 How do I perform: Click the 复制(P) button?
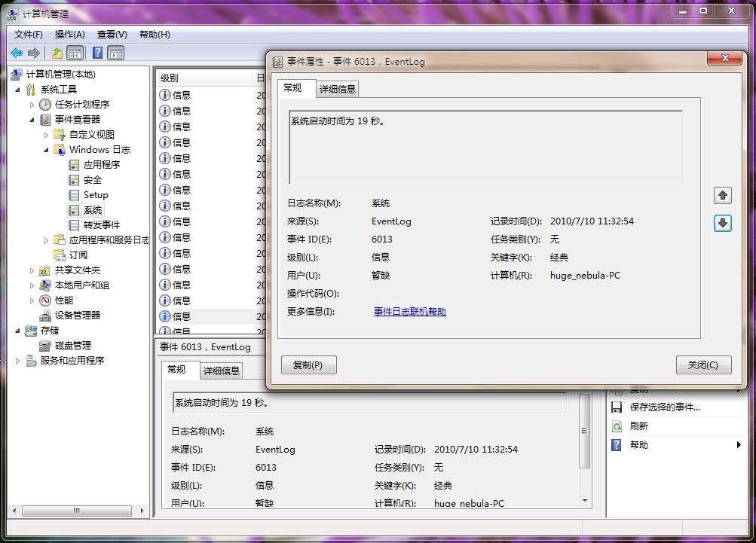308,365
